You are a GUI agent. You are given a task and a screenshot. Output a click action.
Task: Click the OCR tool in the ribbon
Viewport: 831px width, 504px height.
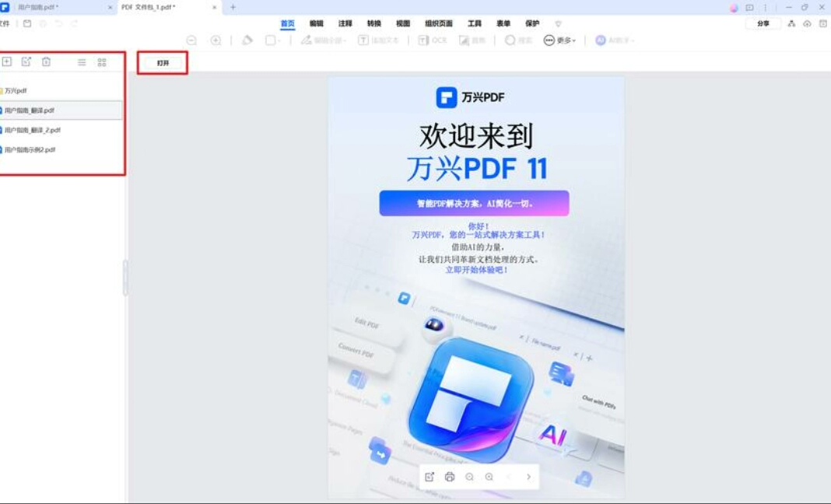(x=433, y=40)
